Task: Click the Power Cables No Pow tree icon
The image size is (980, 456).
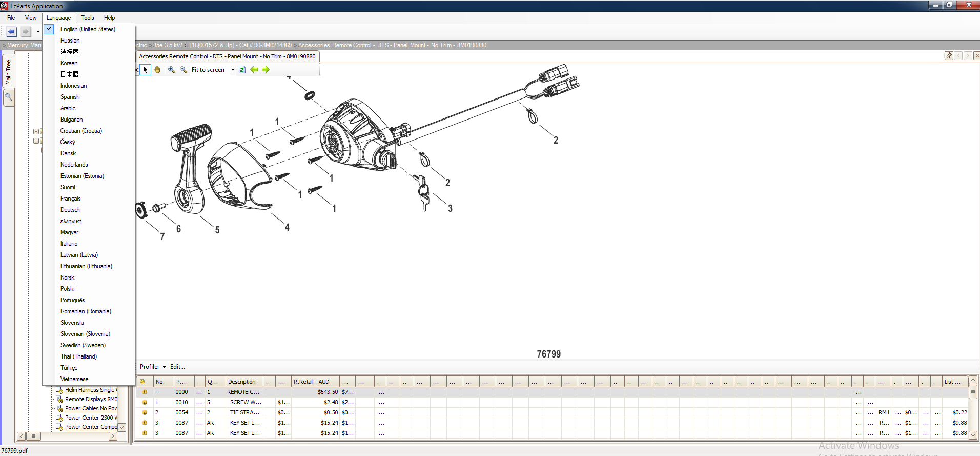Action: [59, 408]
